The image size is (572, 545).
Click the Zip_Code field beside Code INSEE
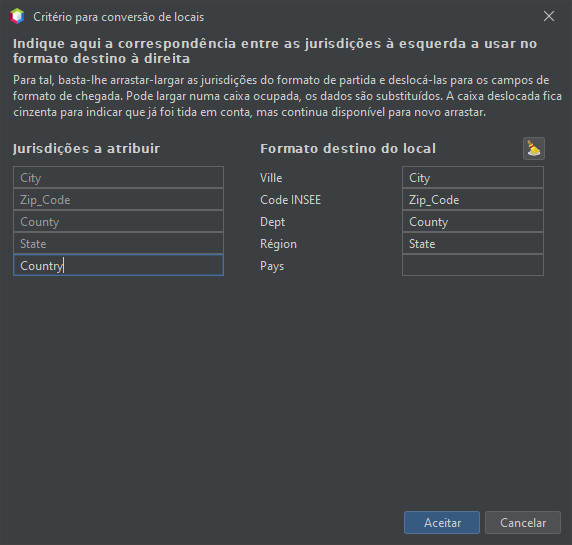click(473, 199)
